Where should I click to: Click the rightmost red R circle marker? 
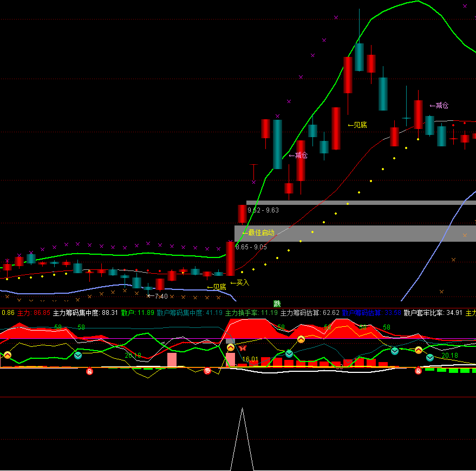point(418,371)
